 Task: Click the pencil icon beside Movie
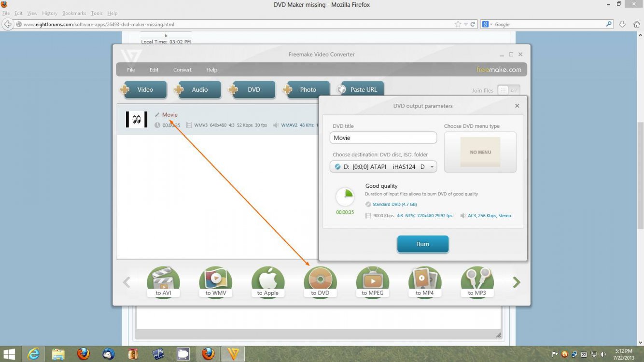click(x=157, y=115)
